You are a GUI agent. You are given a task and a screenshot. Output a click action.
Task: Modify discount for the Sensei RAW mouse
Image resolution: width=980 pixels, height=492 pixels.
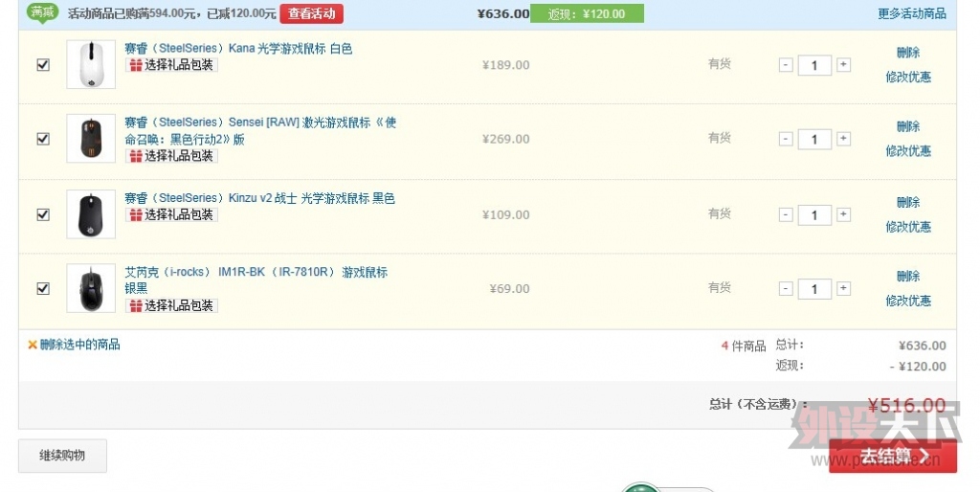[908, 150]
